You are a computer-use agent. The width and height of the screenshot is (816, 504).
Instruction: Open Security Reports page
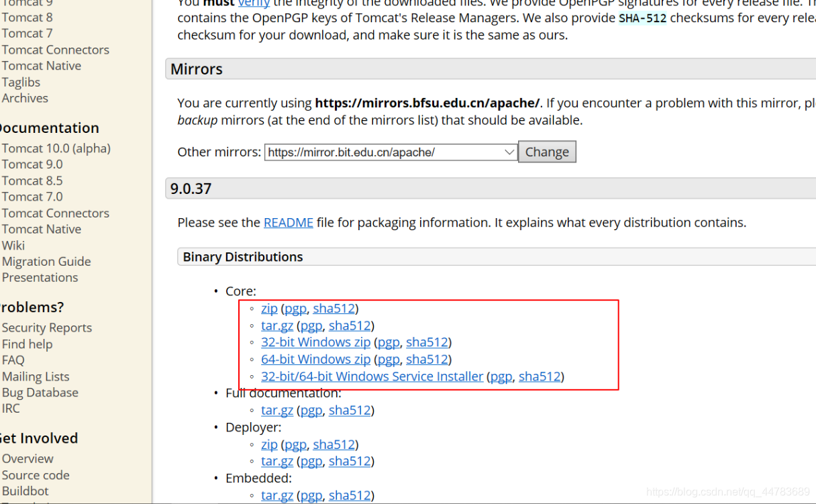point(46,327)
